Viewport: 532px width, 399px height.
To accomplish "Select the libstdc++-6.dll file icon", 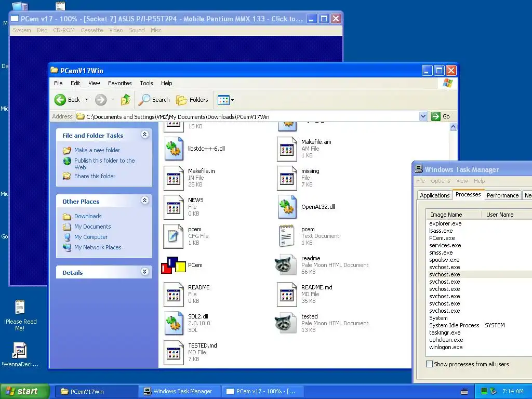I will tap(174, 149).
